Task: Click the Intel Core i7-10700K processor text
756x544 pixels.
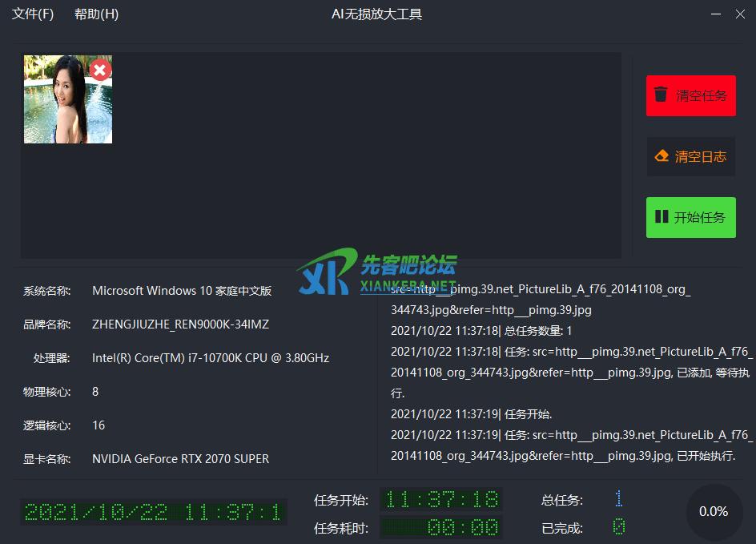Action: pos(211,358)
